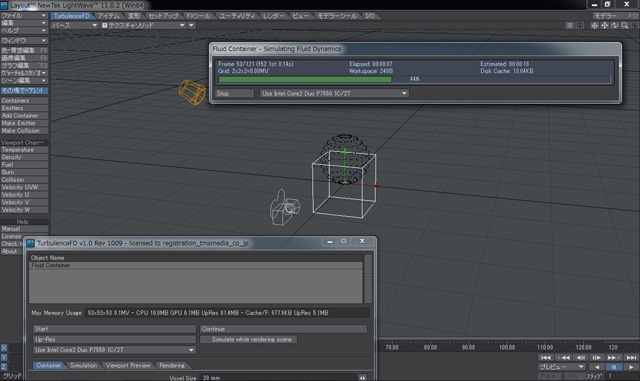The height and width of the screenshot is (381, 640).
Task: Show Velocity UVW viewport channel
Action: click(x=24, y=187)
